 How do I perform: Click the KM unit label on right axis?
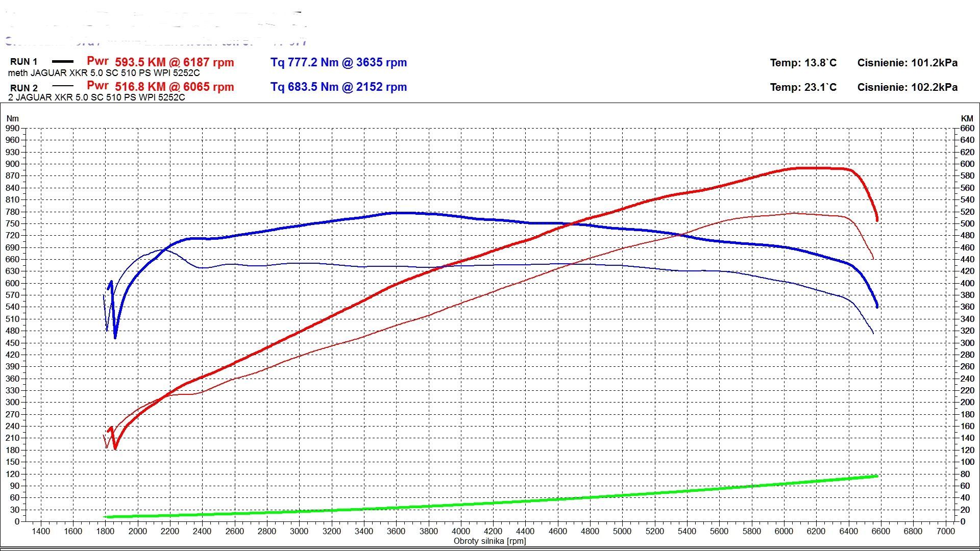tap(967, 118)
